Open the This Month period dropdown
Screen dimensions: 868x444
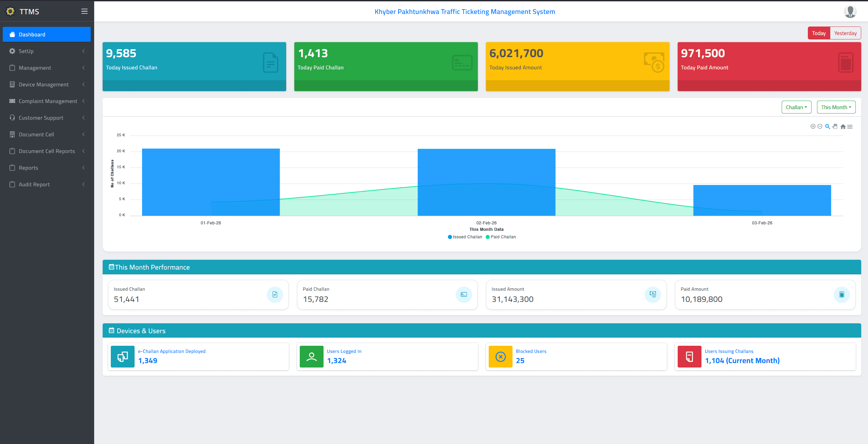coord(836,107)
